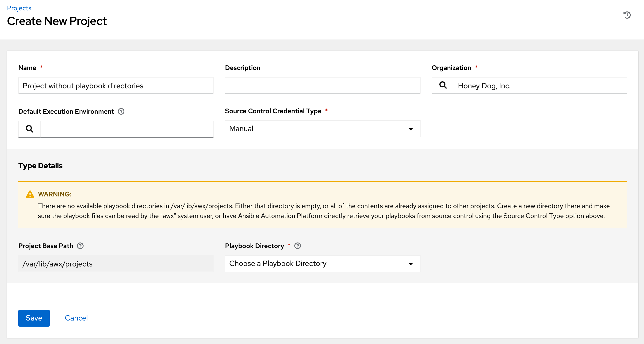This screenshot has height=344, width=644.
Task: Open help for Project Base Path
Action: (80, 246)
